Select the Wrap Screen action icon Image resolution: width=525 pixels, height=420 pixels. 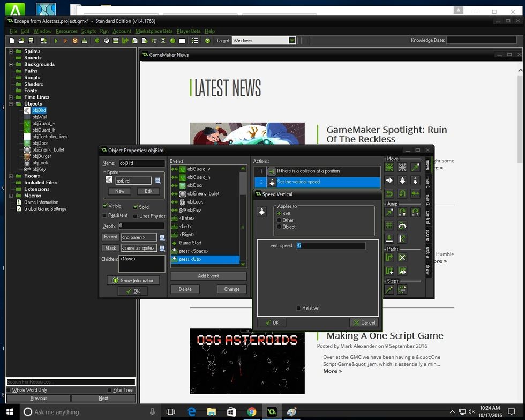click(402, 226)
